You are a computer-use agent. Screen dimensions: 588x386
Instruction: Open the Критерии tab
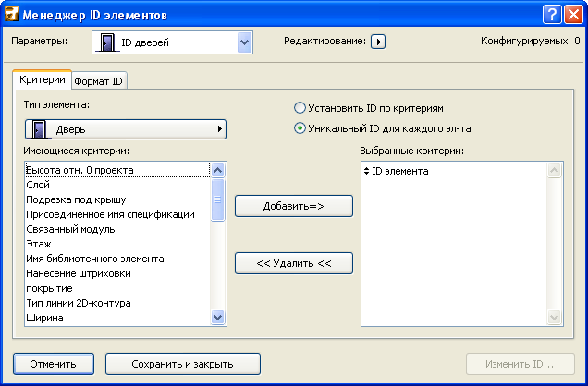coord(43,80)
